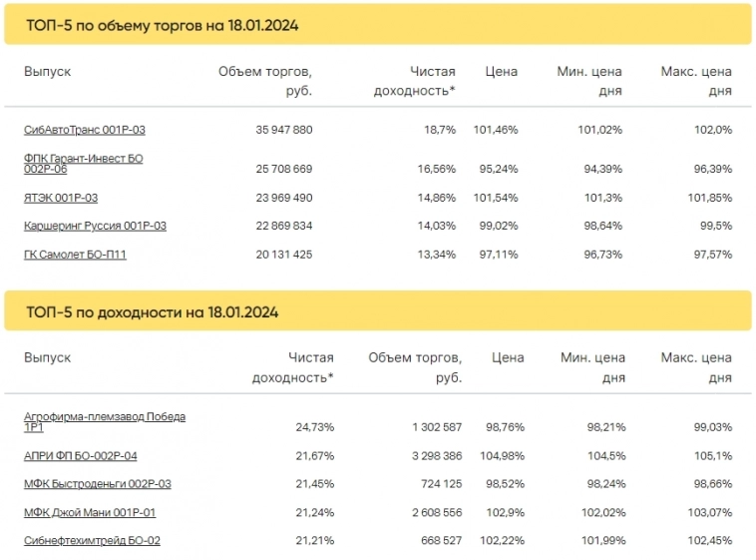The height and width of the screenshot is (560, 756).
Task: Click Мин. цена дня header in second table
Action: click(592, 367)
